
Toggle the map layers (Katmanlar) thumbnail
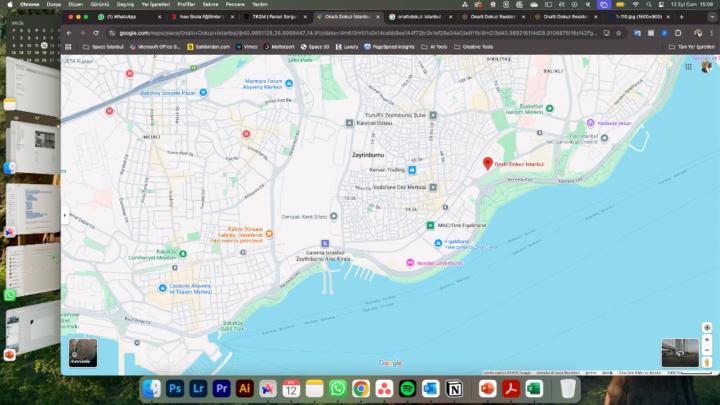click(83, 351)
